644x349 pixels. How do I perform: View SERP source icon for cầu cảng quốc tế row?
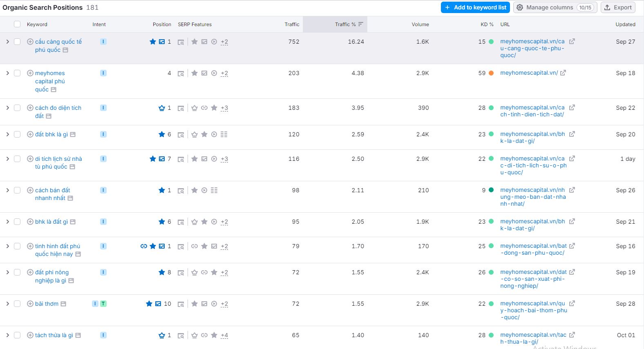click(181, 42)
